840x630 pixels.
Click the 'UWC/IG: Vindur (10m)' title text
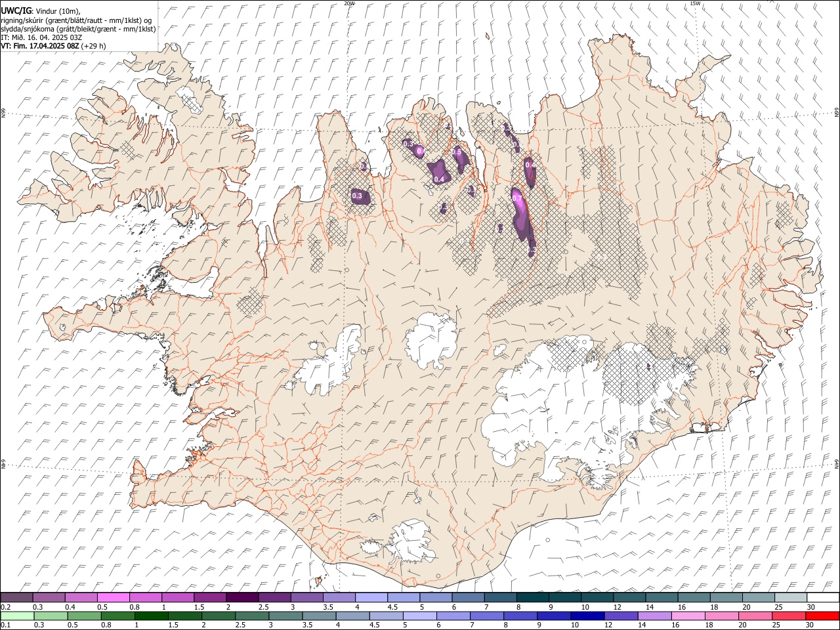coord(41,10)
